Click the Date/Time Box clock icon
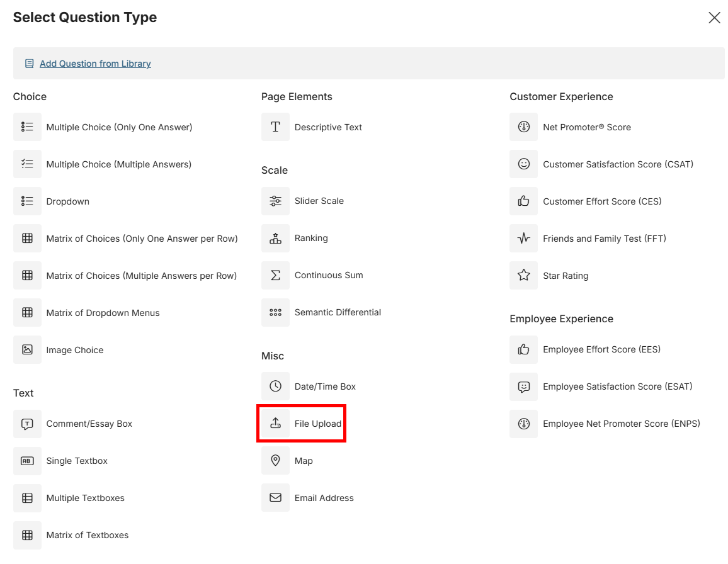 275,386
